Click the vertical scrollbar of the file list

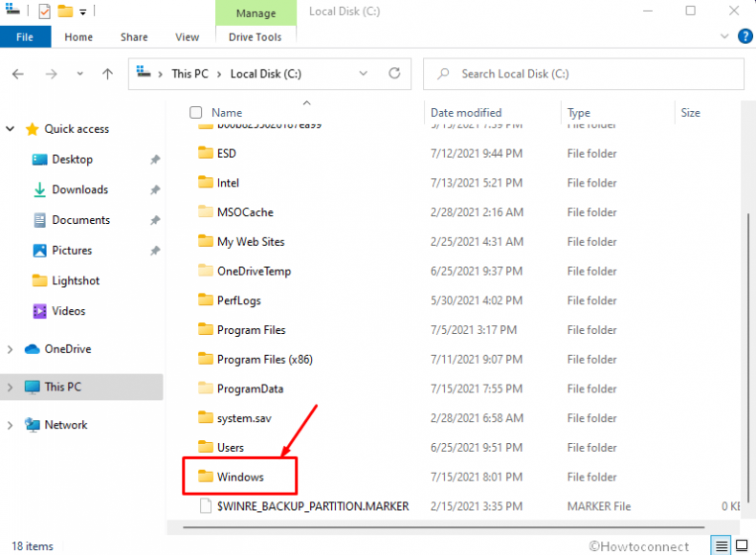(747, 357)
